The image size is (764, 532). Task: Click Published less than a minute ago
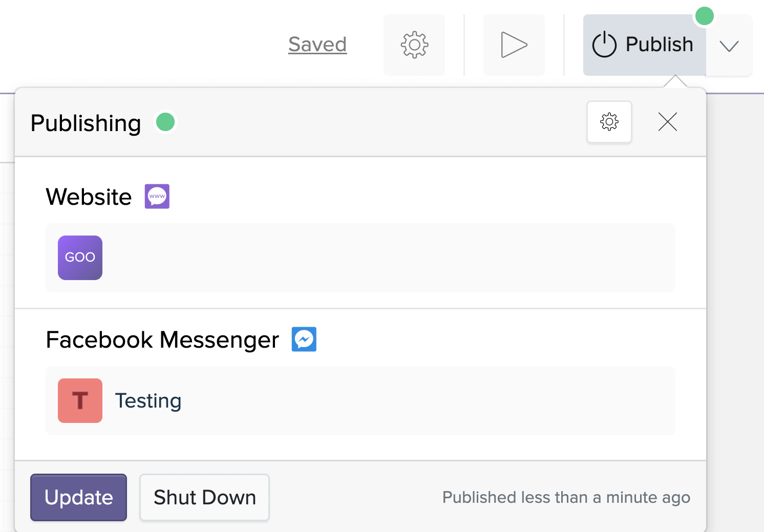point(566,498)
